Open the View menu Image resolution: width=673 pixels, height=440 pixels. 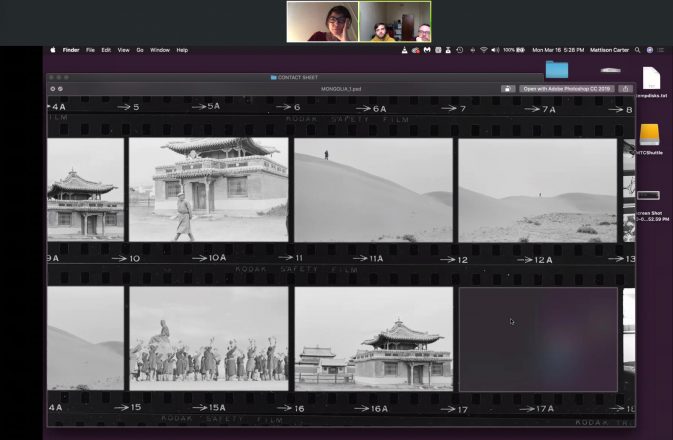[x=123, y=49]
